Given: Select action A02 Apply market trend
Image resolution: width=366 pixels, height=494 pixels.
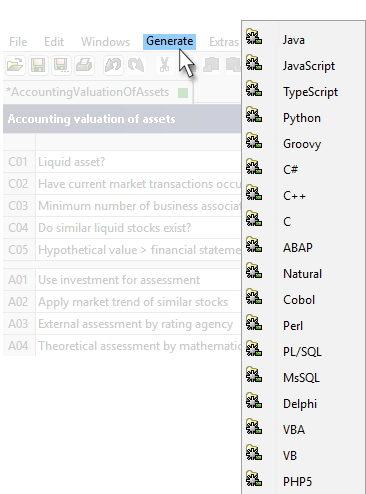Looking at the screenshot, I should click(x=122, y=302).
